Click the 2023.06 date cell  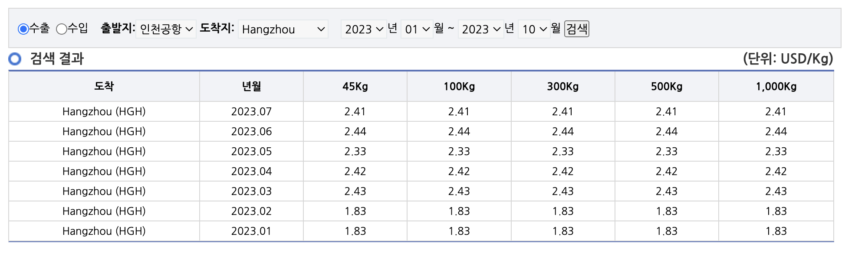pos(251,132)
